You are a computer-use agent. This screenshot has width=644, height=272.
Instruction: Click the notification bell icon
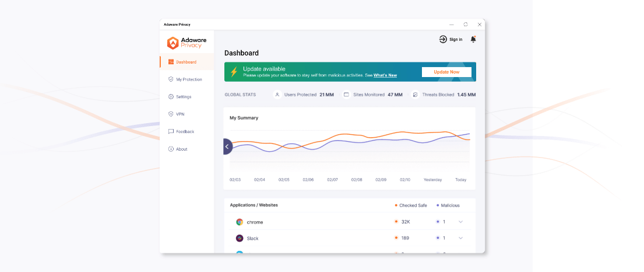[473, 39]
